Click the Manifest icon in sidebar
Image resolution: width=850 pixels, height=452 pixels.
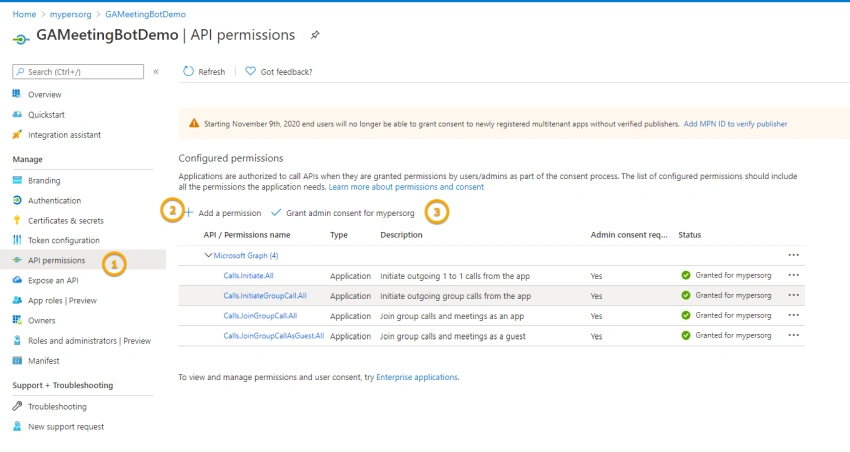point(17,360)
